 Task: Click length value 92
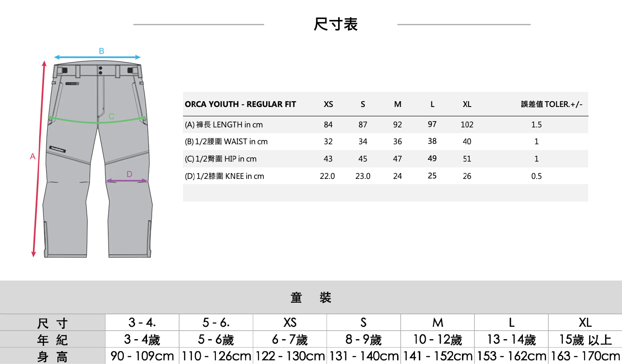(398, 125)
